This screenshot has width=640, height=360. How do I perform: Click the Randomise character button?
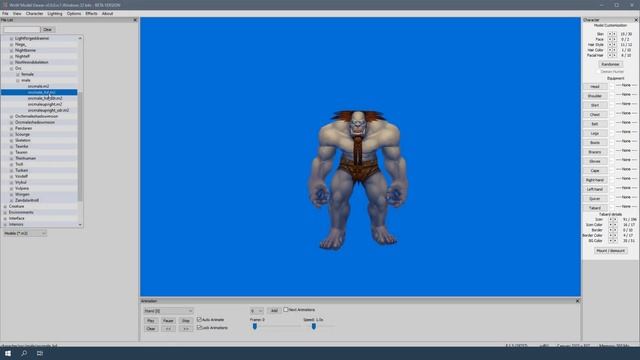click(x=611, y=64)
